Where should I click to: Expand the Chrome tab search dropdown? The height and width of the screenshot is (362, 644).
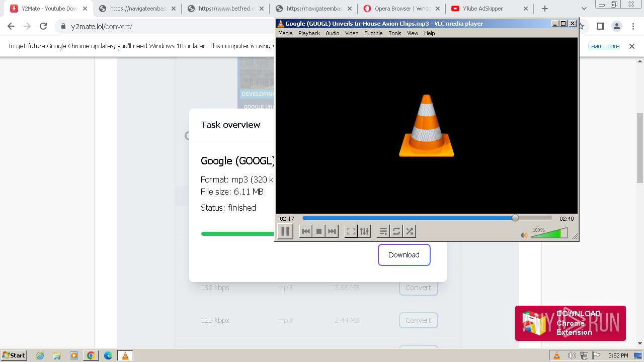tap(584, 9)
